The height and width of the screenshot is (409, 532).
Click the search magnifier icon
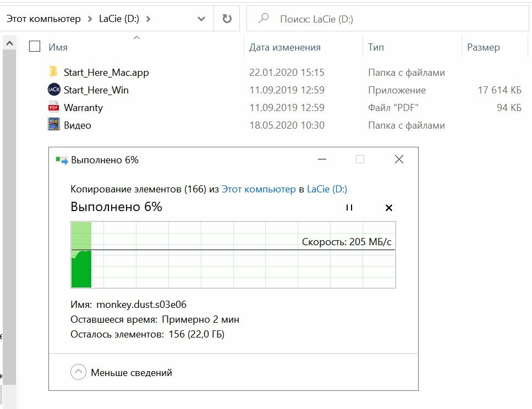tap(264, 18)
